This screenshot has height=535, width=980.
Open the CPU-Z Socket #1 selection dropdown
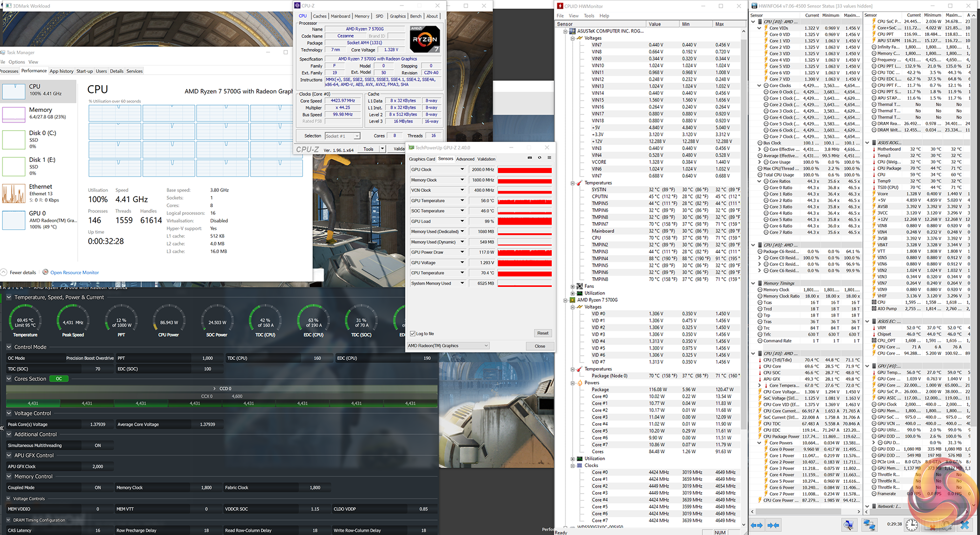[342, 136]
